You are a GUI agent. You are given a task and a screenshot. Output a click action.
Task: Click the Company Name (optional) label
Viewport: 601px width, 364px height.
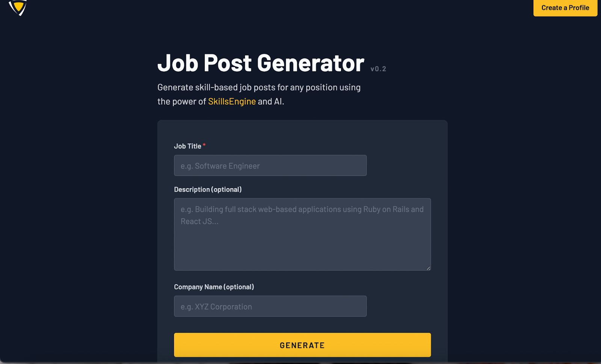[214, 287]
